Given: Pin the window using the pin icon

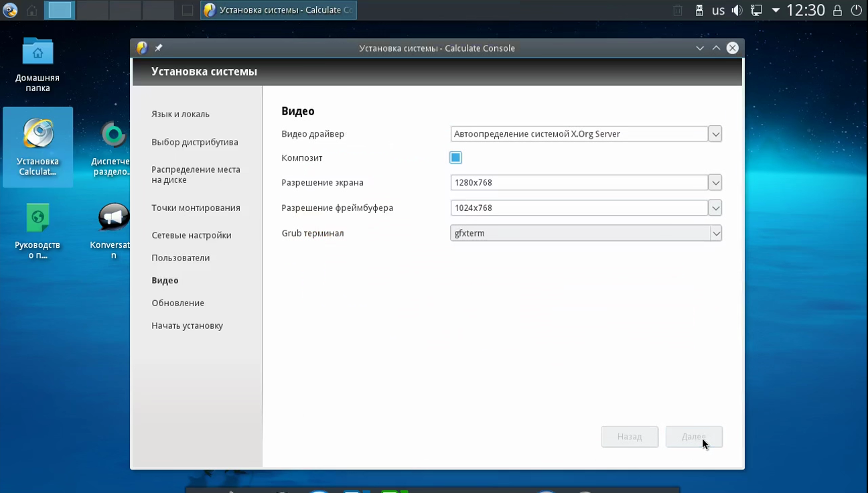Looking at the screenshot, I should tap(159, 48).
